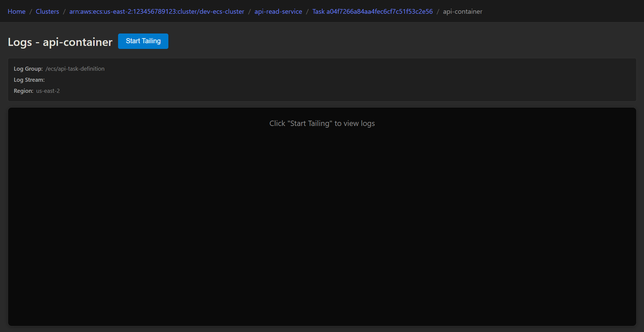Navigate to the dev-ecs-cluster ARN breadcrumb
Image resolution: width=644 pixels, height=332 pixels.
(x=157, y=11)
